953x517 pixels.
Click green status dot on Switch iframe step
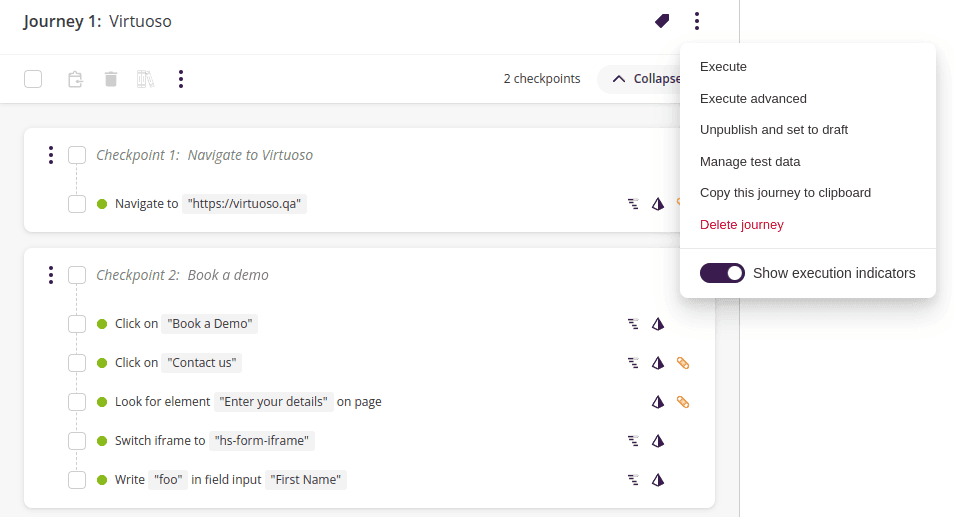(x=102, y=441)
